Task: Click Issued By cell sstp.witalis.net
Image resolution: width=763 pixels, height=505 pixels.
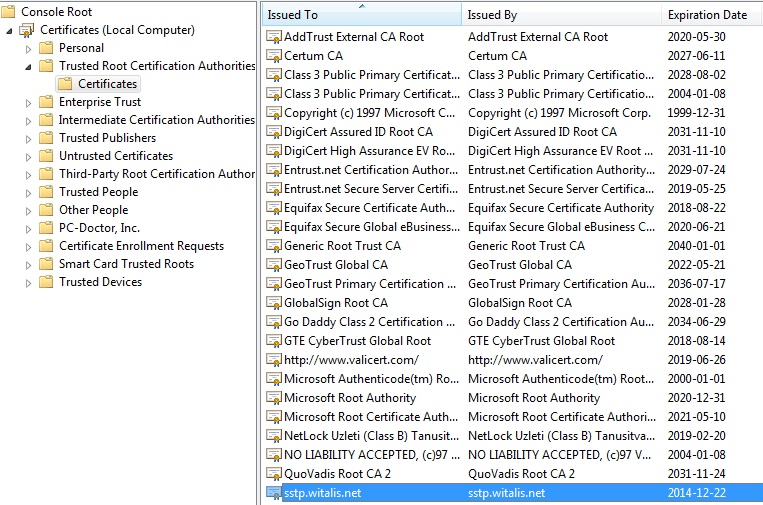Action: [507, 492]
